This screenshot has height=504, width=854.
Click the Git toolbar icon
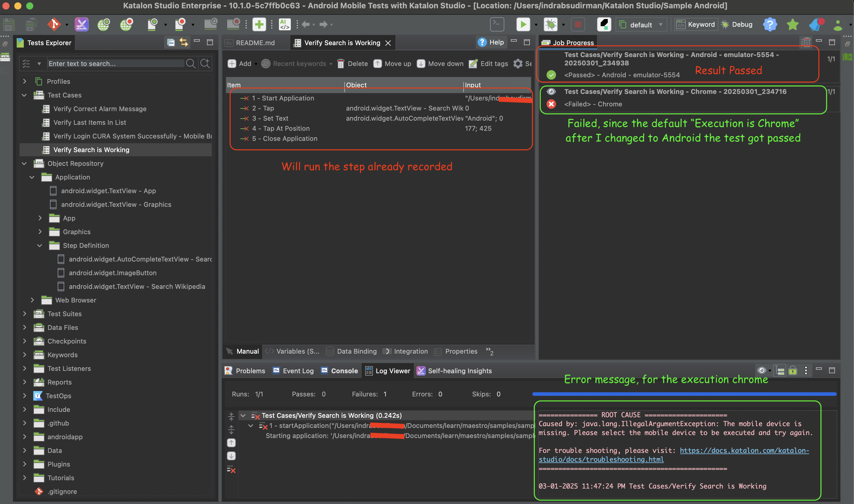tap(54, 24)
